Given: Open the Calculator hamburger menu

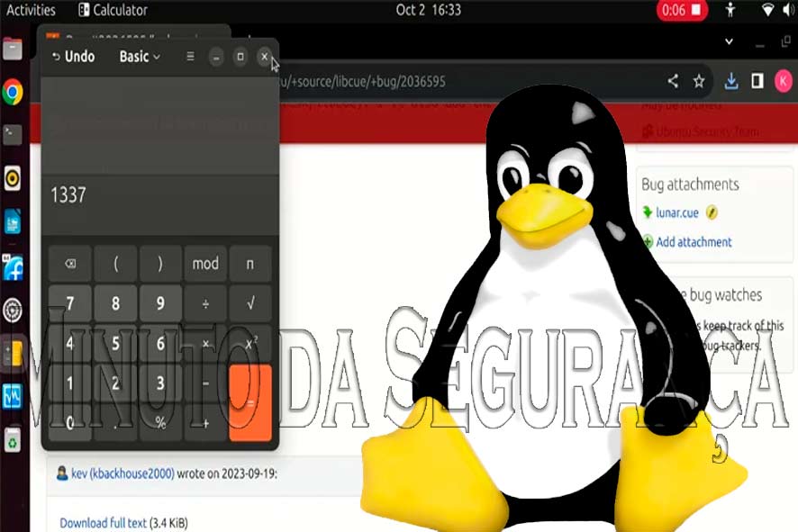Looking at the screenshot, I should point(190,57).
